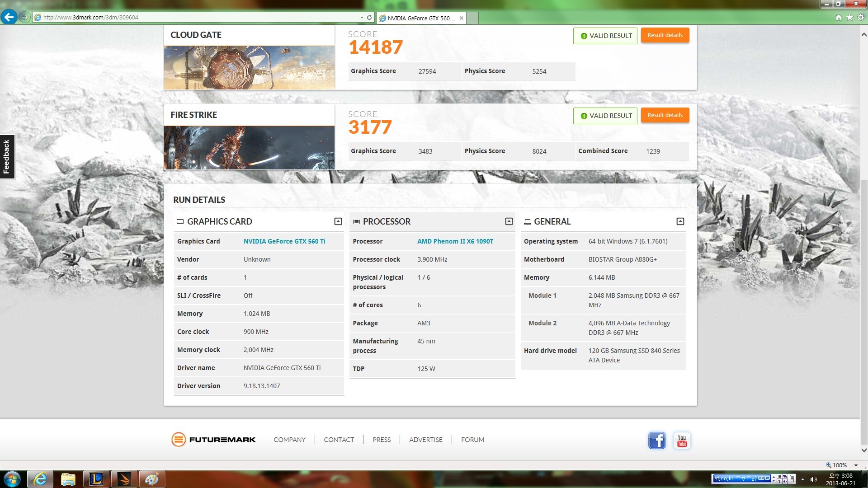The width and height of the screenshot is (868, 488).
Task: Collapse the General panel
Action: (x=680, y=221)
